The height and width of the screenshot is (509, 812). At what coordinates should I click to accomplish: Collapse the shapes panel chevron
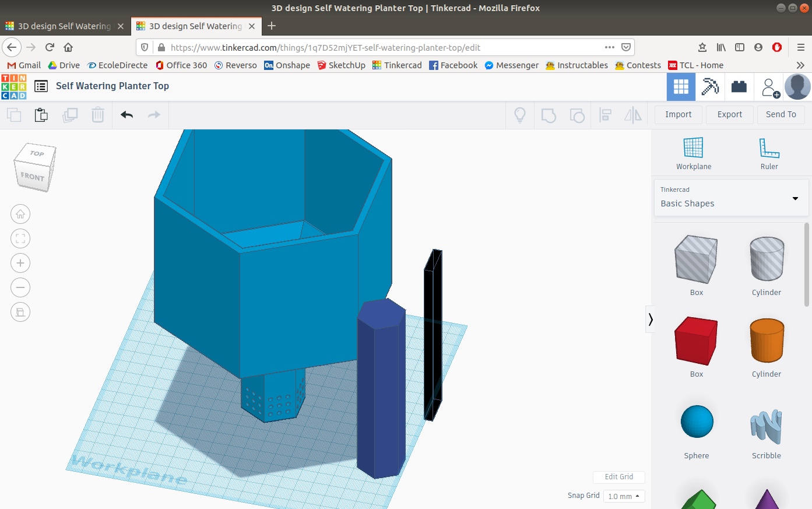click(650, 320)
